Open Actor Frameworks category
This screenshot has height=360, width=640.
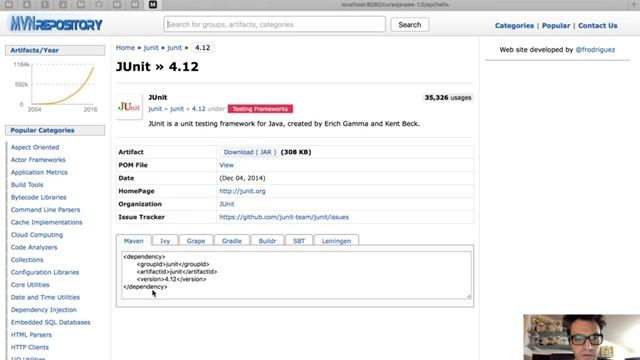(38, 160)
